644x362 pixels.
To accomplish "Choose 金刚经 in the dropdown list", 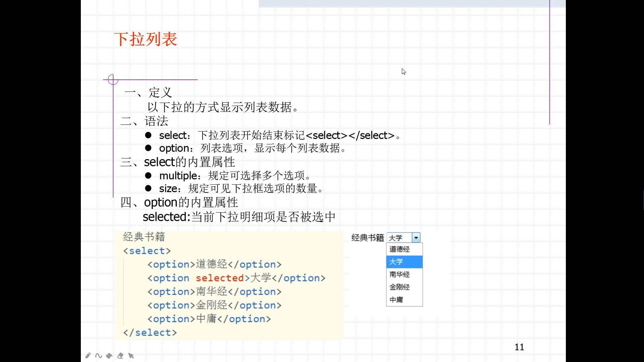I will click(404, 287).
